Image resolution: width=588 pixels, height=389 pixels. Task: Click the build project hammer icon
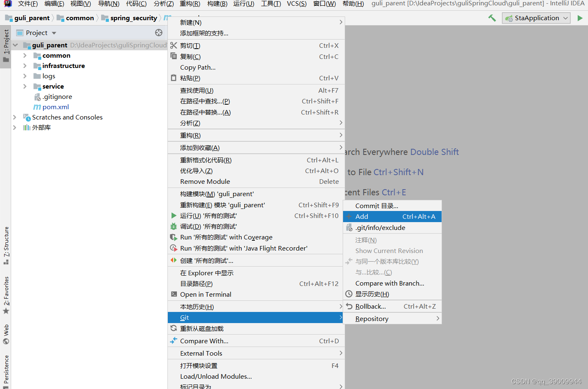tap(492, 18)
